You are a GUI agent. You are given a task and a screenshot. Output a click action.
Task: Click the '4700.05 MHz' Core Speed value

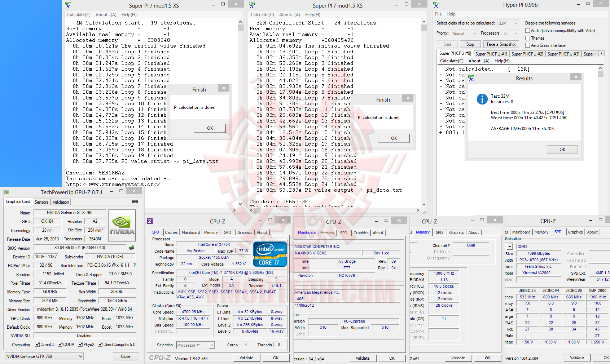tap(193, 312)
